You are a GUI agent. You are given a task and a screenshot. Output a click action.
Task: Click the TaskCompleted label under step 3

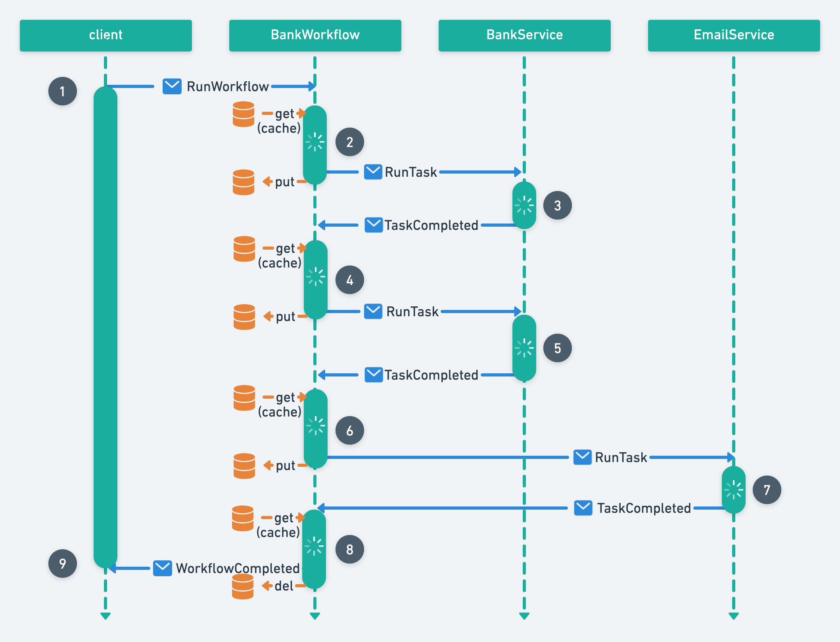[x=432, y=225]
